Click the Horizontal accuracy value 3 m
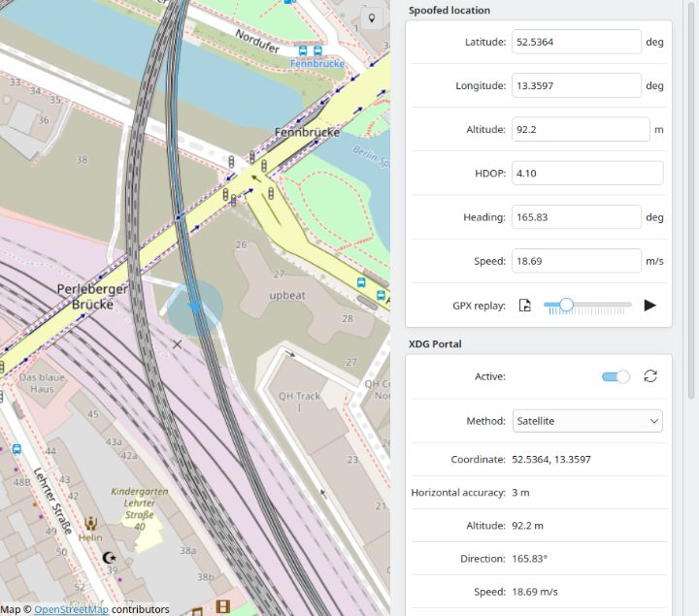 point(520,492)
